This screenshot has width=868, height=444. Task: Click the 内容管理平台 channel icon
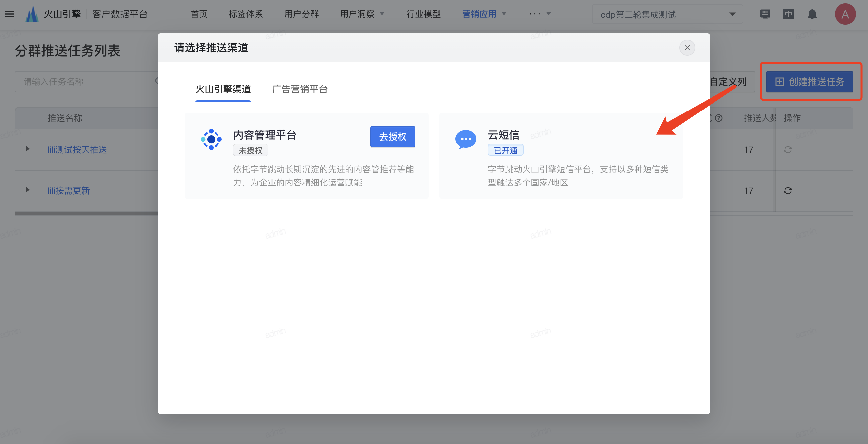coord(211,139)
